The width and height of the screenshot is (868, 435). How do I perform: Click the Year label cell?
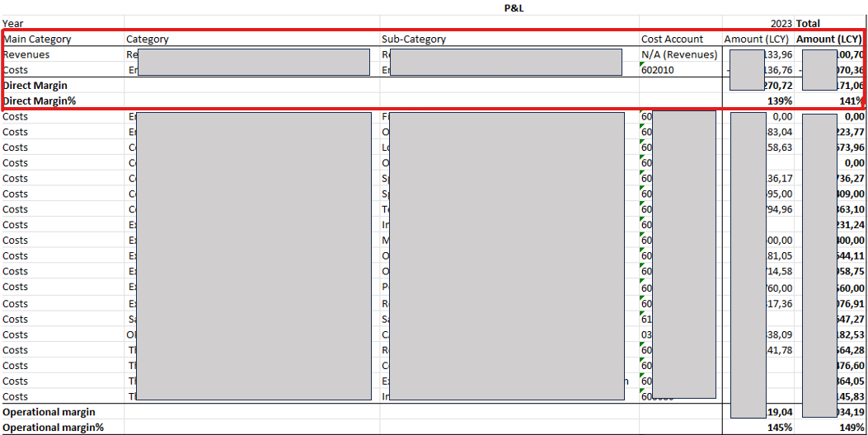12,24
